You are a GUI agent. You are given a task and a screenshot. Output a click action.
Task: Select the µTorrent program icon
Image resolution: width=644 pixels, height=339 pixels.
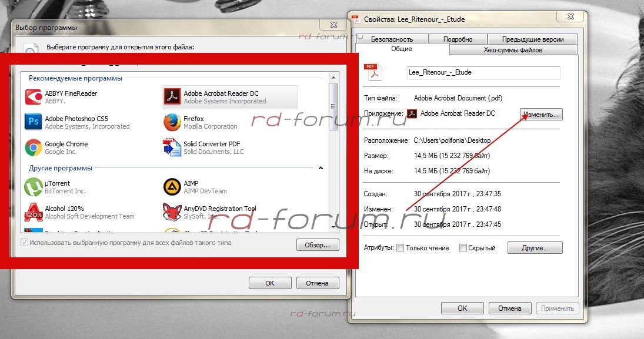click(34, 187)
